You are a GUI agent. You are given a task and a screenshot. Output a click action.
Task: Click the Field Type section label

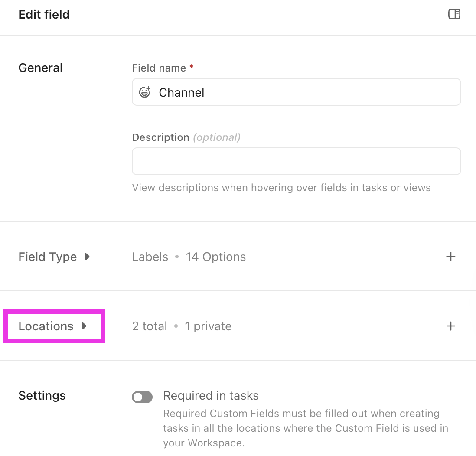48,257
